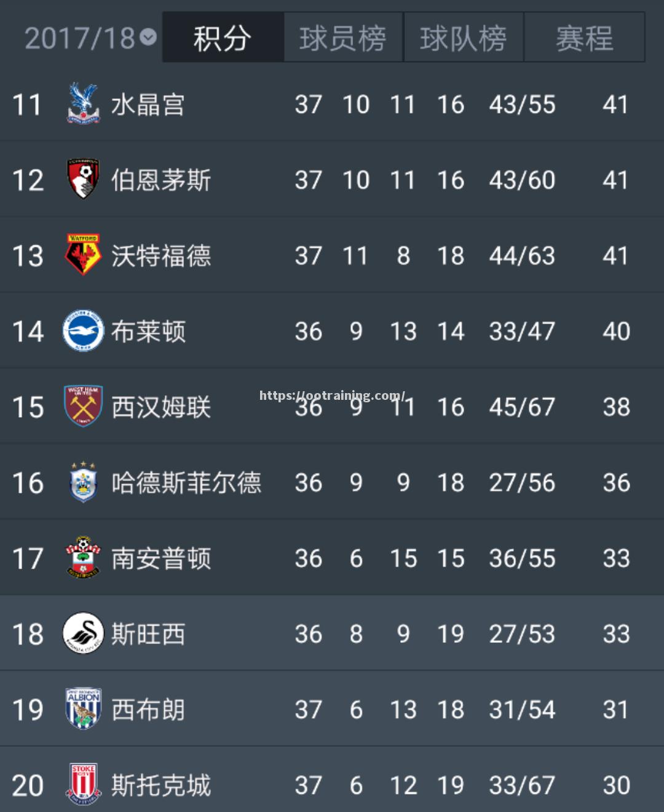Switch to the 球队榜 tab
This screenshot has width=664, height=812.
pyautogui.click(x=464, y=38)
